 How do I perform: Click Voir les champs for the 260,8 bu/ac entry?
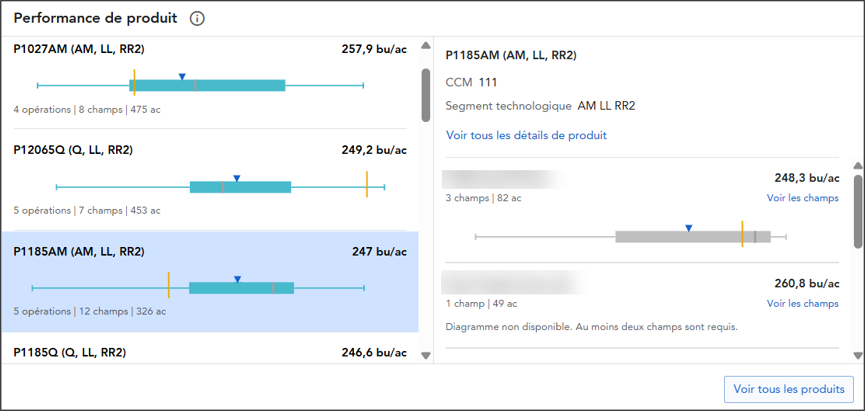tap(803, 303)
